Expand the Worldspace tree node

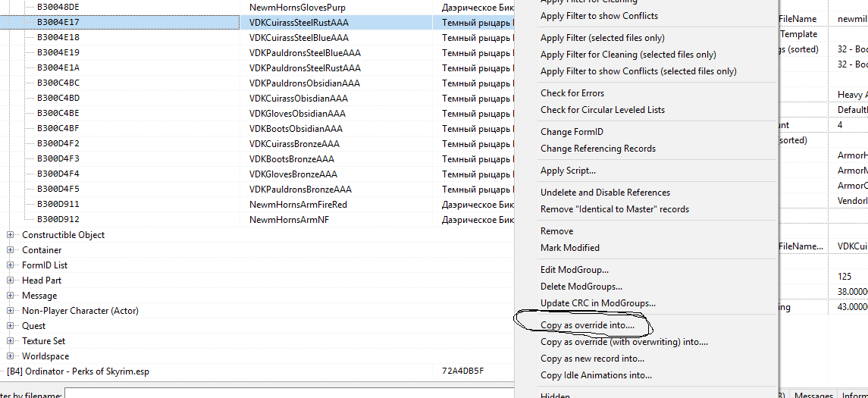pos(10,356)
